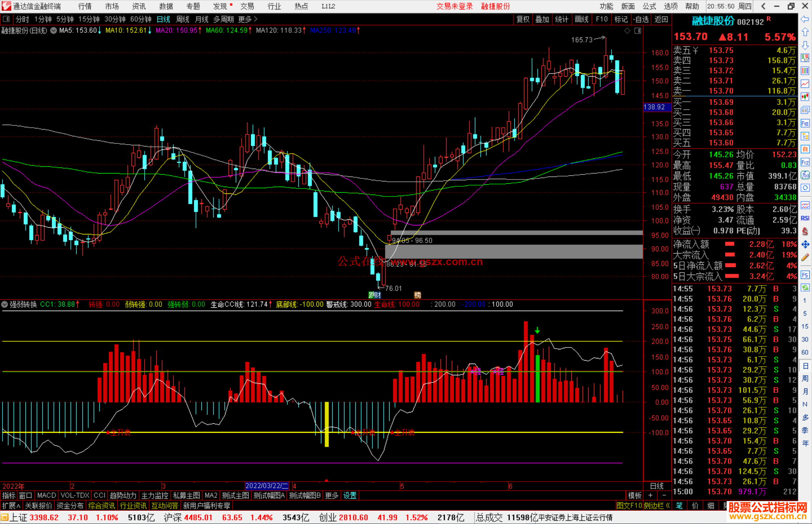812x524 pixels.
Task: Select the 60分钟 period
Action: [141, 19]
